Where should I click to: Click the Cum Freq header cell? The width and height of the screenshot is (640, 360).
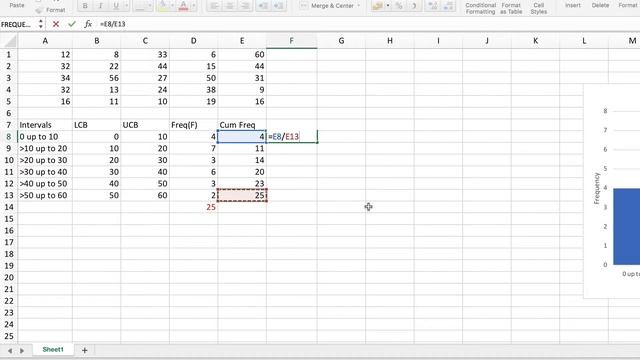242,125
